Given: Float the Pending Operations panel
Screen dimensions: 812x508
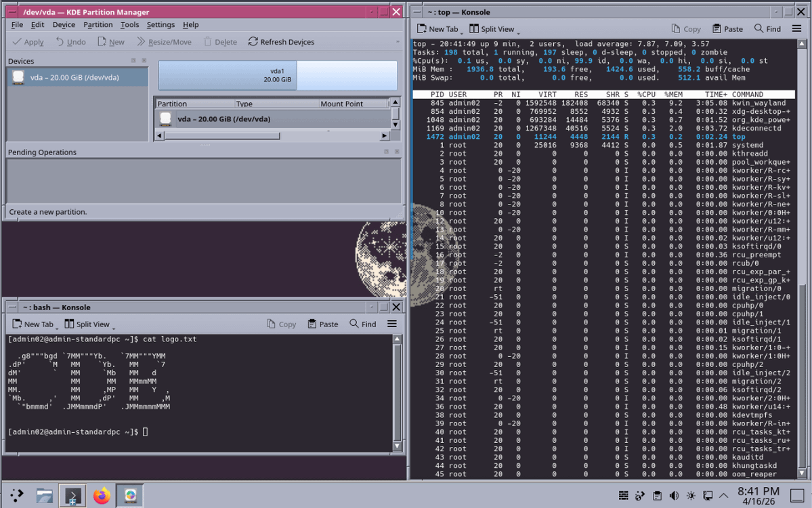Looking at the screenshot, I should click(x=386, y=152).
